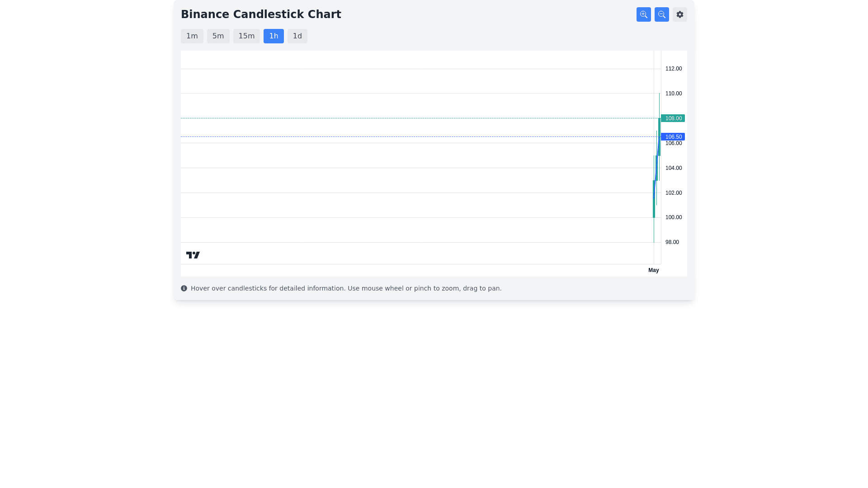Click the hover instructions hint text
The width and height of the screenshot is (868, 488).
[x=346, y=288]
